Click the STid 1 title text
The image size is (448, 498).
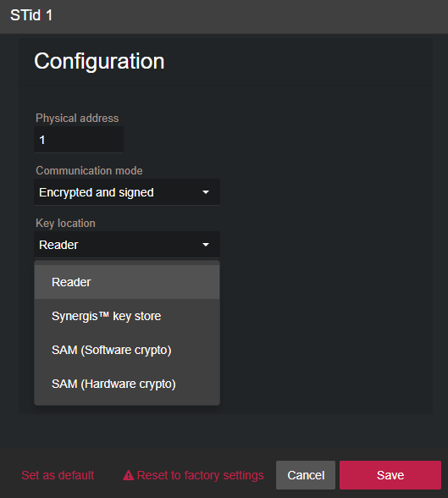31,15
